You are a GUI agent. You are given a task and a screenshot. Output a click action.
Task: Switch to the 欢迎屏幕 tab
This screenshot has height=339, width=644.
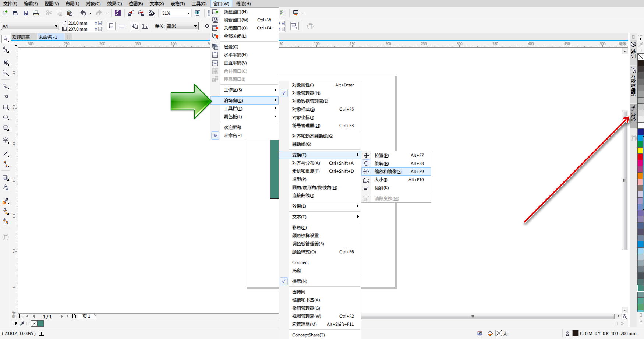(x=21, y=37)
